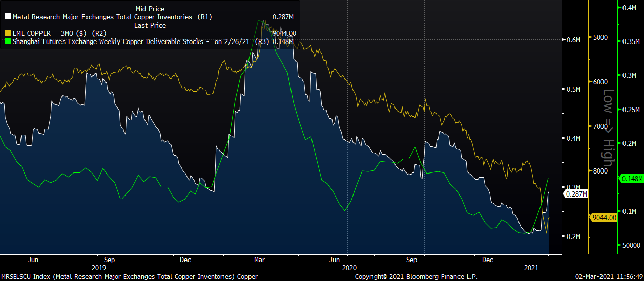The width and height of the screenshot is (644, 281).
Task: Click the 2019 year label on the time axis
Action: pos(98,268)
